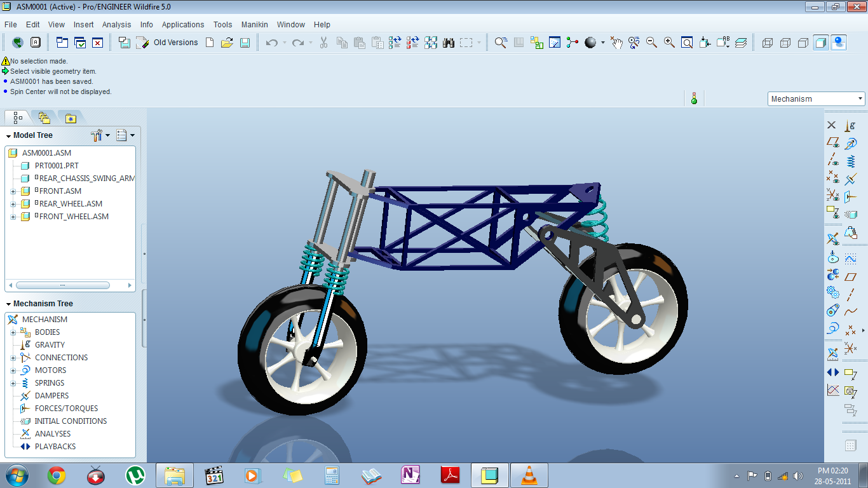Toggle datum axes display in right toolbar
The width and height of the screenshot is (868, 488).
[832, 161]
